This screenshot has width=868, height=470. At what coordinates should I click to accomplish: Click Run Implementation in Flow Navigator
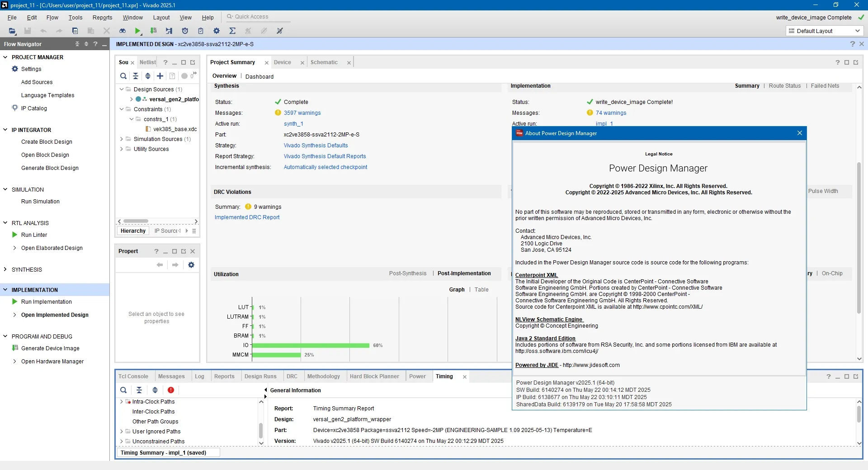point(47,302)
